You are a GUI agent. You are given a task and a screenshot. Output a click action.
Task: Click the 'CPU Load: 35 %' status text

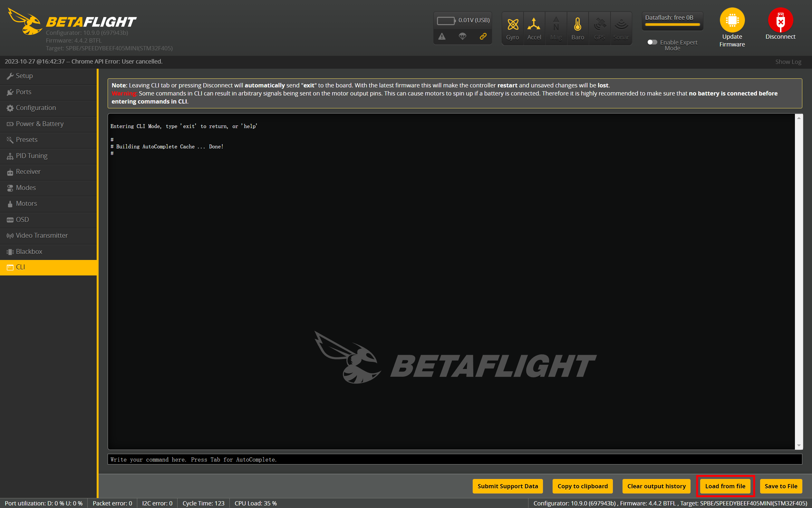click(x=256, y=503)
